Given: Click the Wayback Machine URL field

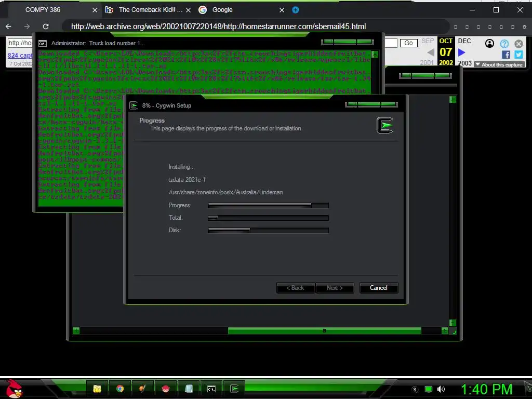Looking at the screenshot, I should click(x=20, y=43).
